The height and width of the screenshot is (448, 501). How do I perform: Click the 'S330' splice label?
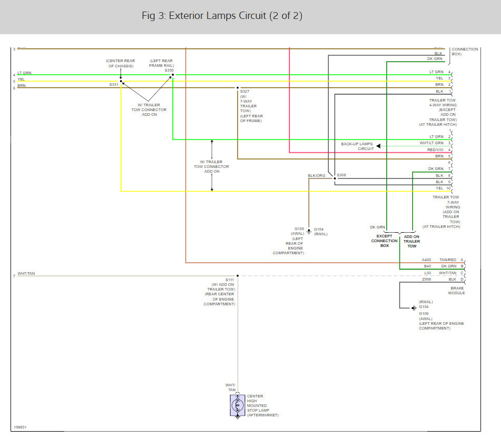point(169,71)
